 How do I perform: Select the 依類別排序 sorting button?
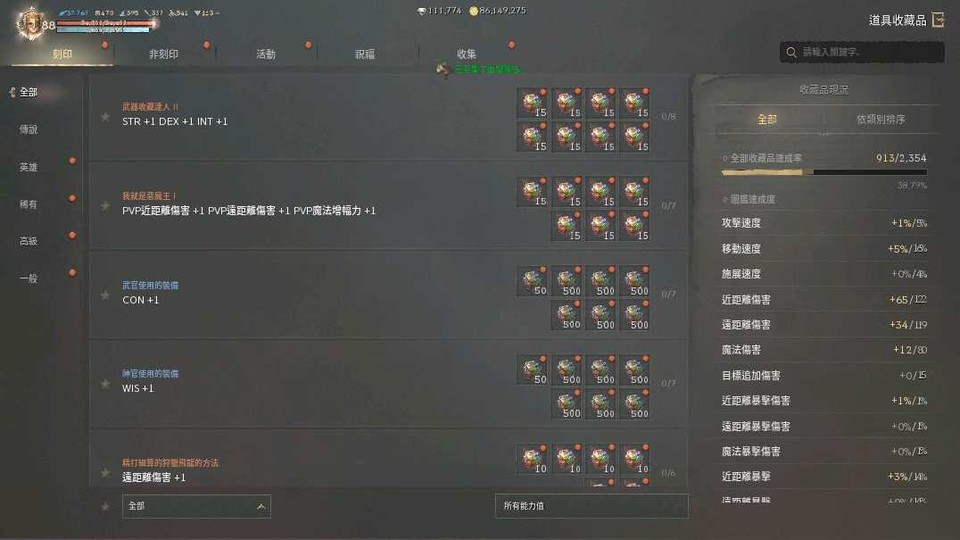pyautogui.click(x=880, y=119)
